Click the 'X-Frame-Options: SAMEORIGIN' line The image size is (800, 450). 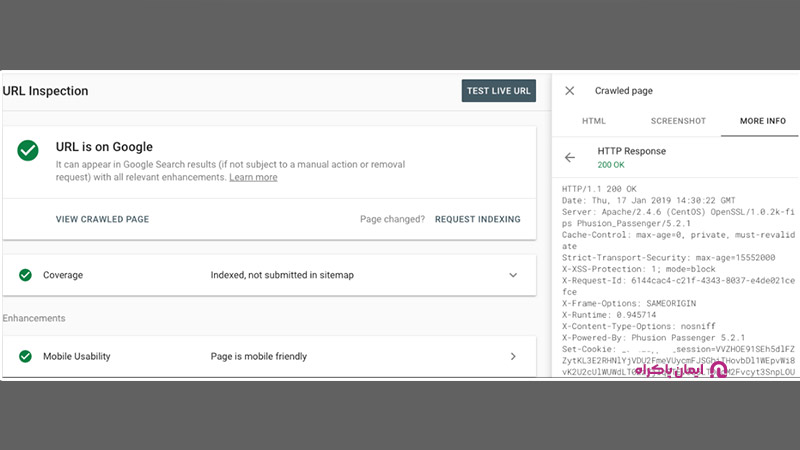629,304
